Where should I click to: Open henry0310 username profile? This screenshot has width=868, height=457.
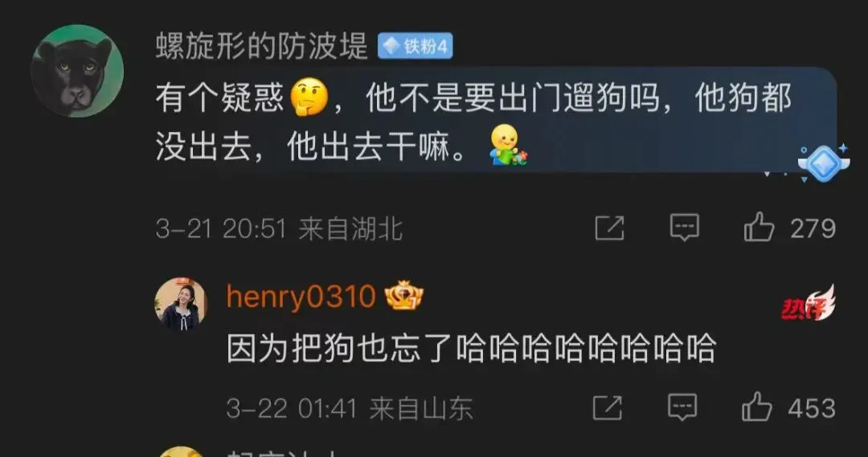pyautogui.click(x=301, y=296)
